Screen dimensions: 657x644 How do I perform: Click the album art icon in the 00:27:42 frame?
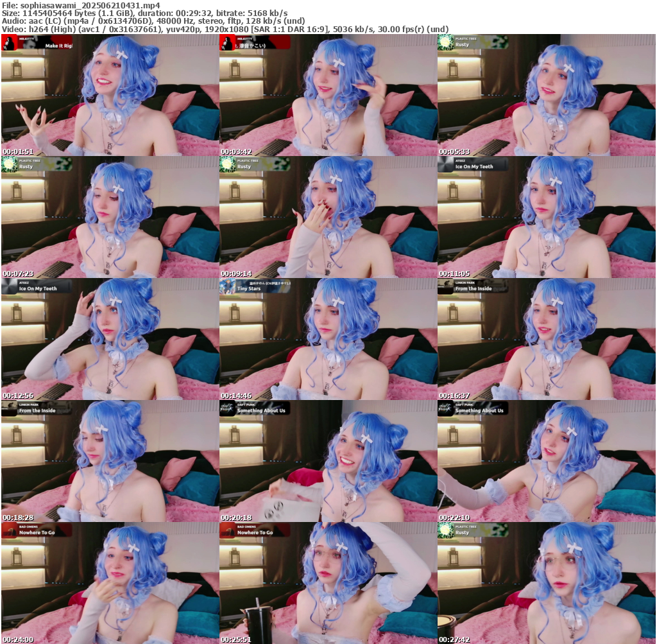(x=446, y=530)
